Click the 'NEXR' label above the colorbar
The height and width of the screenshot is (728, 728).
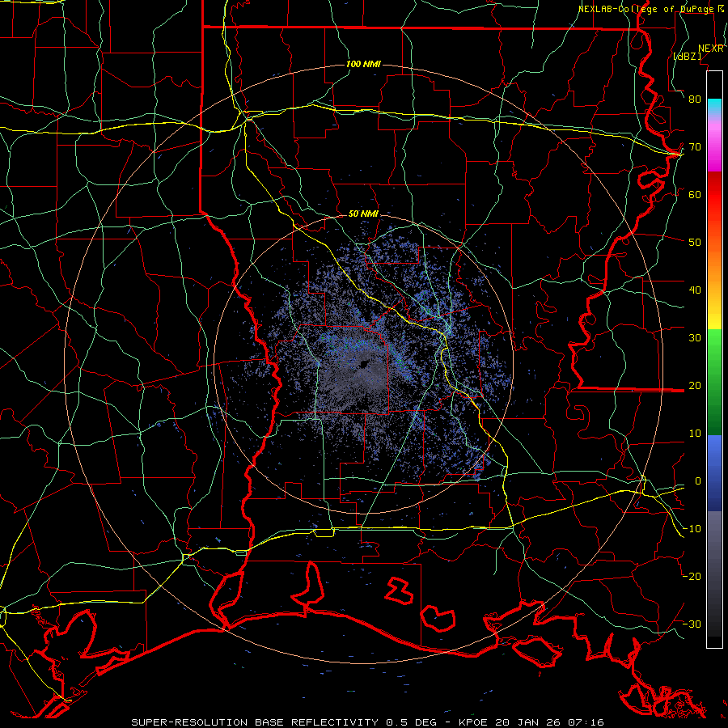[711, 49]
